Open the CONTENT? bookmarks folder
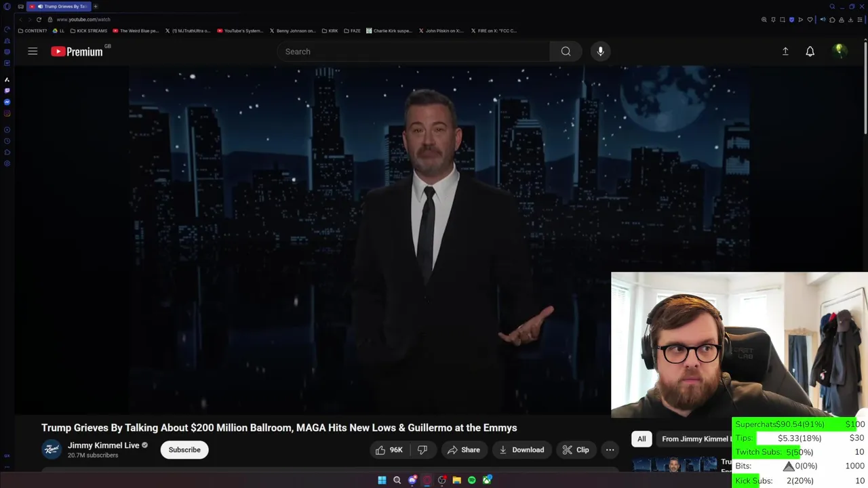868x488 pixels. (x=33, y=30)
